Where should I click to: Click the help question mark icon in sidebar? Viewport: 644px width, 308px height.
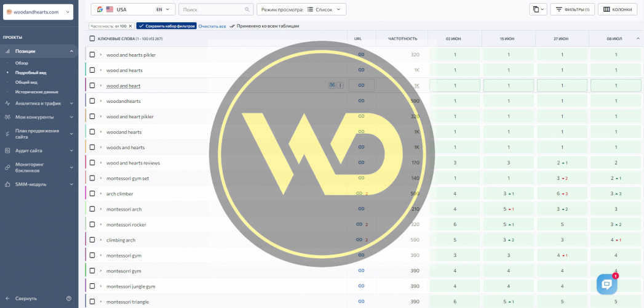coord(69,298)
